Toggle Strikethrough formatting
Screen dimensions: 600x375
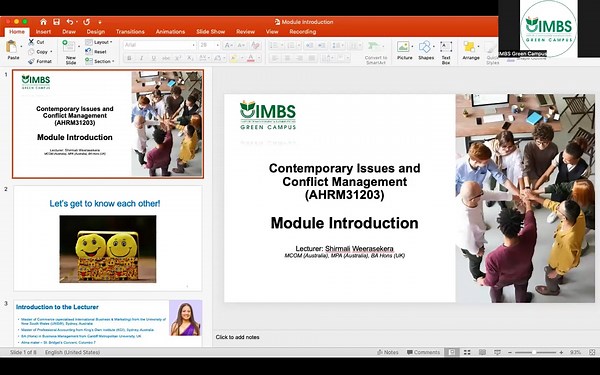point(166,58)
